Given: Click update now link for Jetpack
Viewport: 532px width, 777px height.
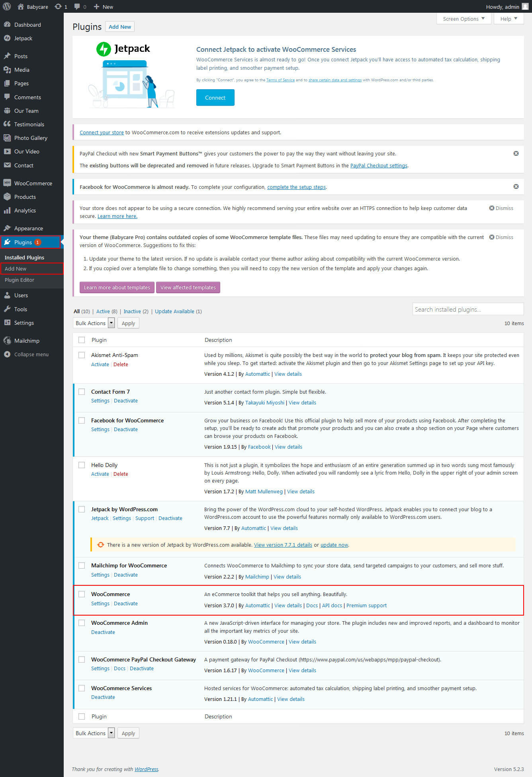Looking at the screenshot, I should pyautogui.click(x=334, y=545).
